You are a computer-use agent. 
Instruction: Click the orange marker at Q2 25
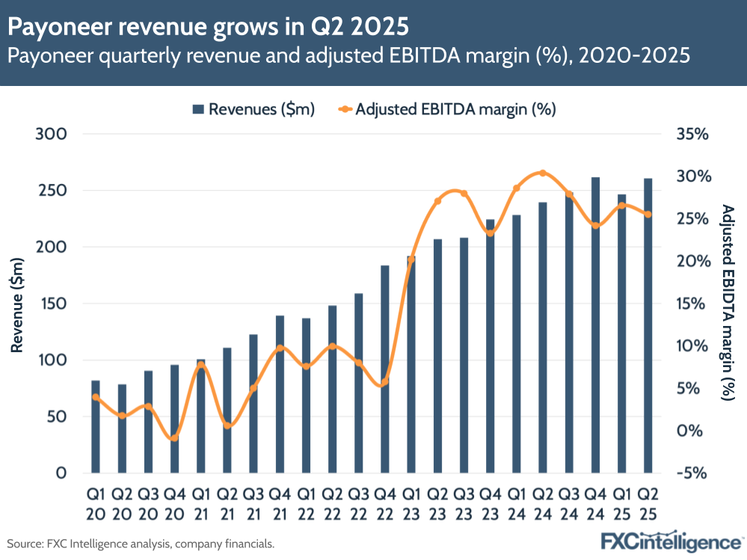point(649,213)
